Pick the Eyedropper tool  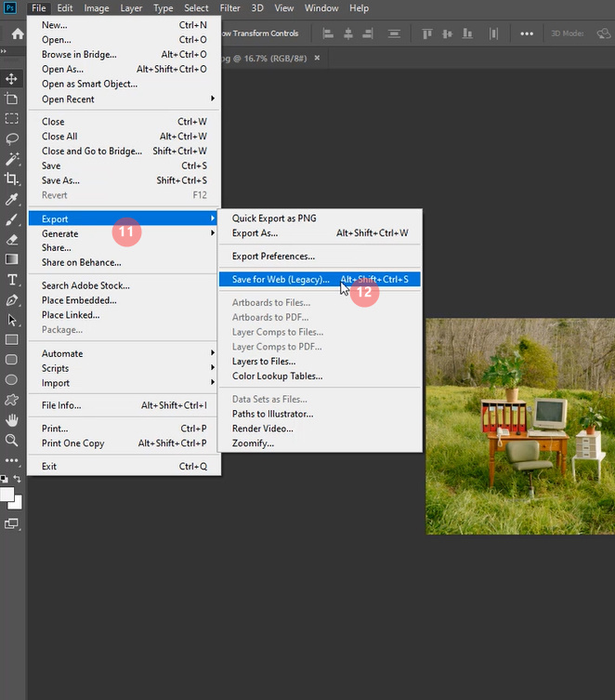pyautogui.click(x=12, y=200)
